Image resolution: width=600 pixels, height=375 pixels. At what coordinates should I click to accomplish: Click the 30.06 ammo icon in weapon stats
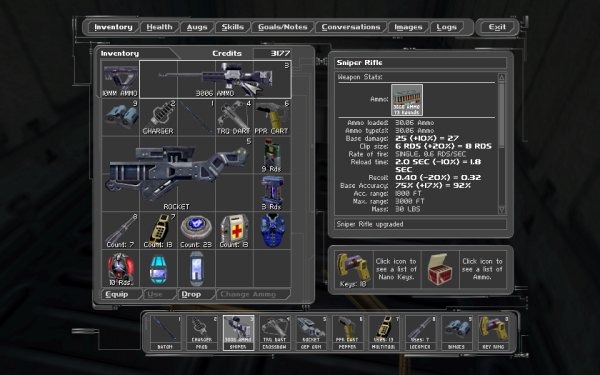point(407,100)
